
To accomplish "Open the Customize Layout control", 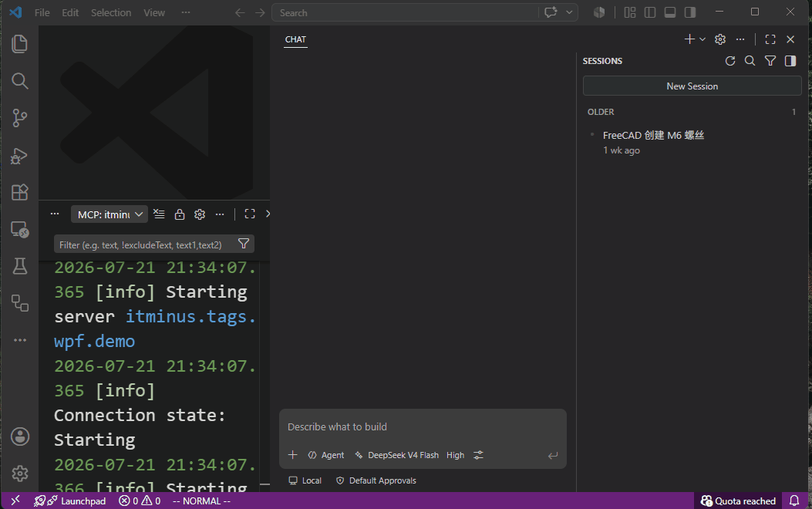I will 630,12.
